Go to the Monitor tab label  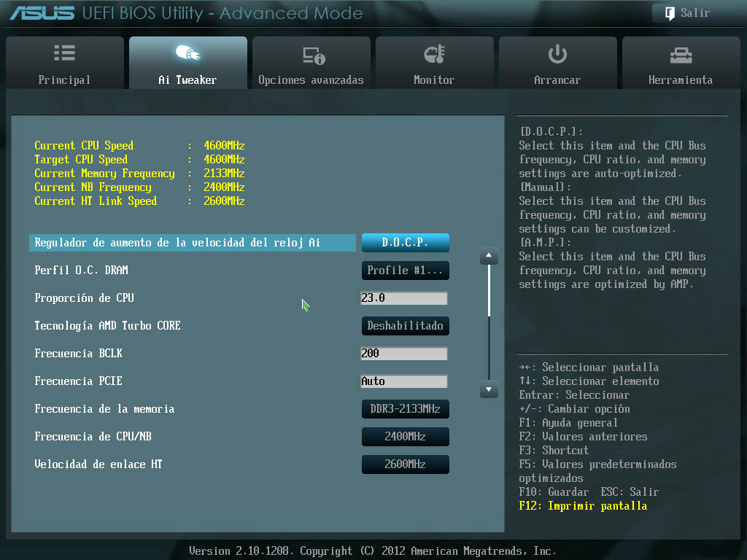click(434, 80)
